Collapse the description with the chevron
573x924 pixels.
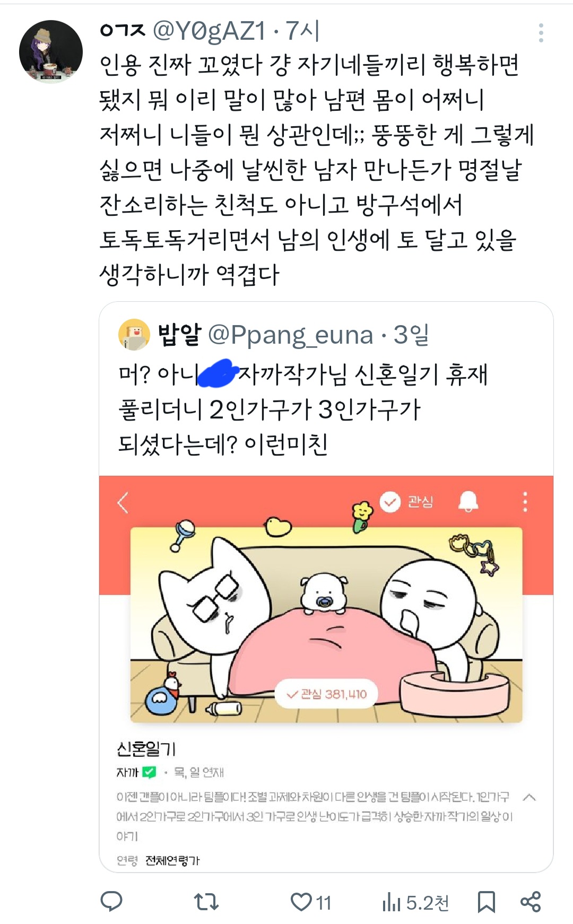[529, 797]
